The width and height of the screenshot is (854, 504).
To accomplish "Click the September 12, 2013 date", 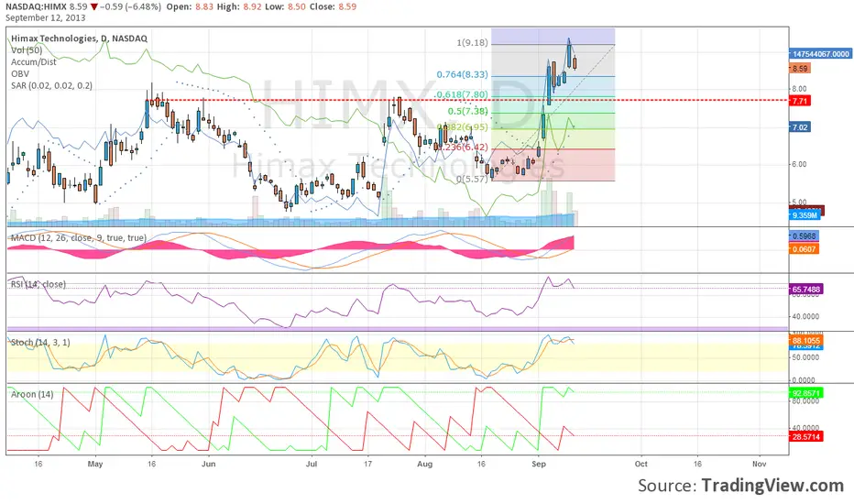I will coord(46,17).
